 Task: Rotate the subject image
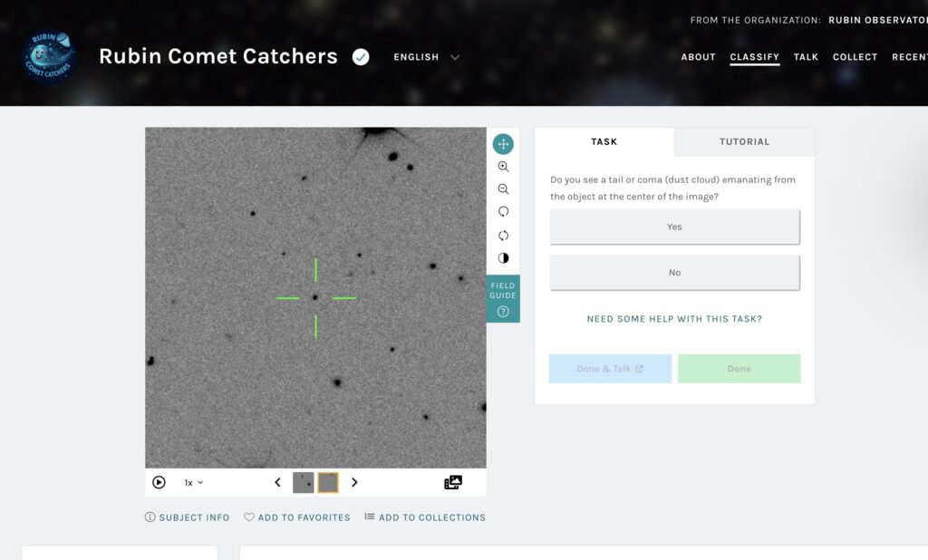coord(503,212)
